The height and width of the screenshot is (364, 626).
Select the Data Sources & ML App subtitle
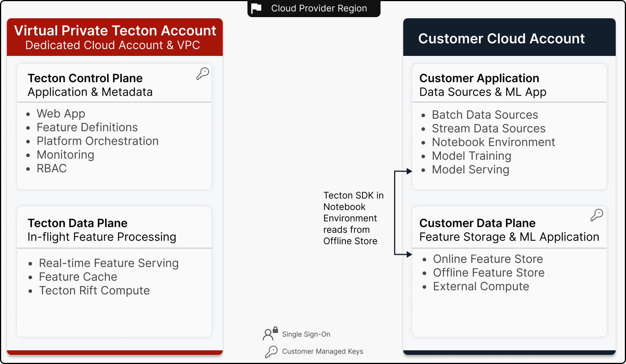[483, 92]
